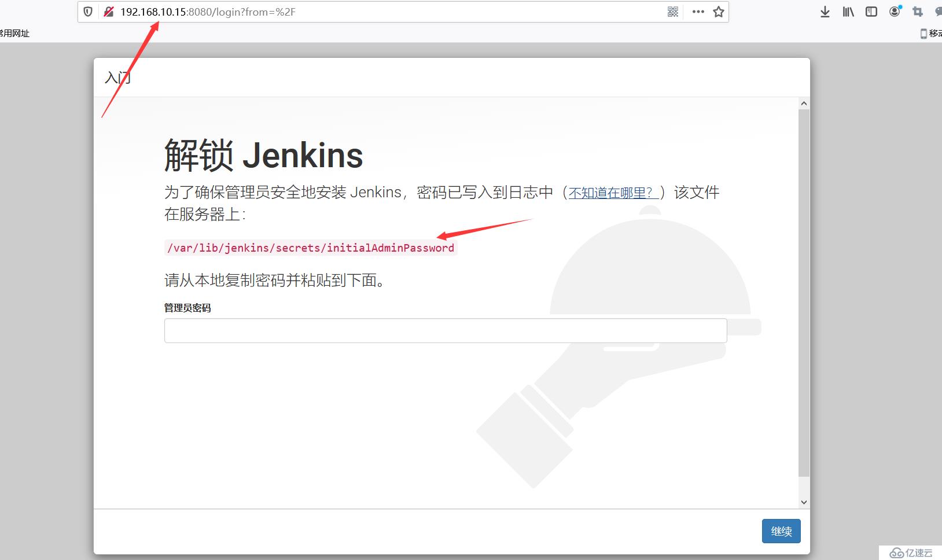Toggle the sidebar view icon

coord(871,12)
